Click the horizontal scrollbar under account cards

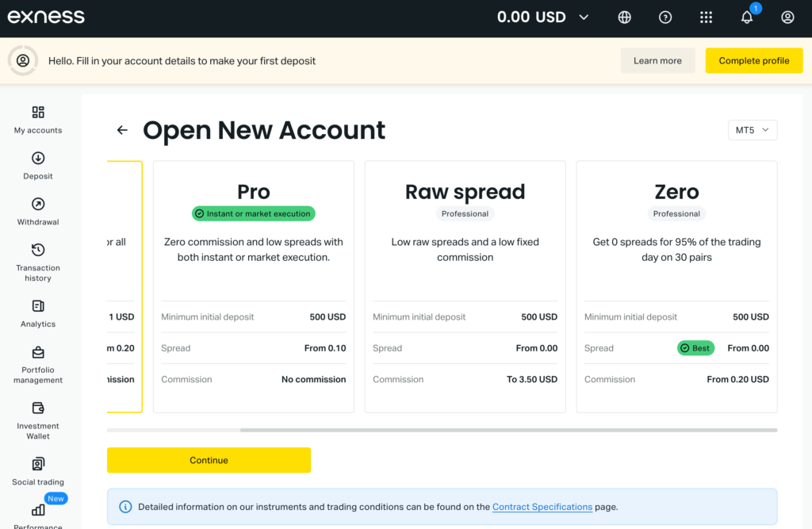coord(508,430)
